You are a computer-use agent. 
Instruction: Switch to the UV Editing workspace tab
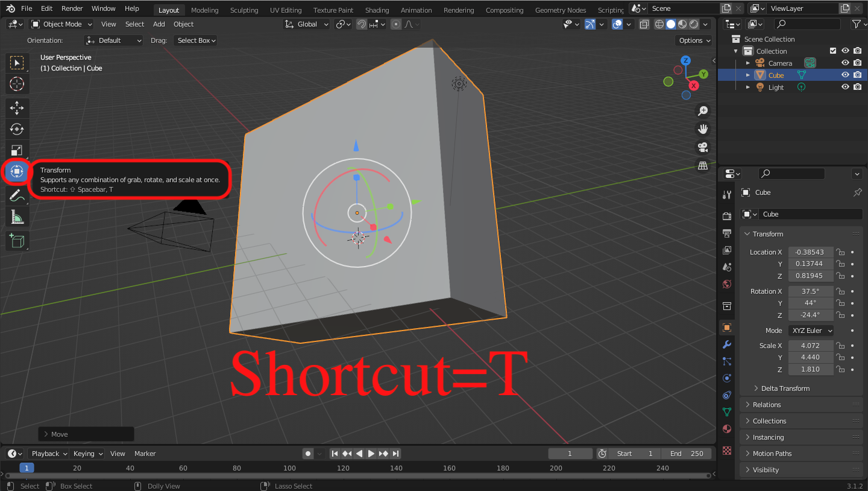[x=286, y=10]
